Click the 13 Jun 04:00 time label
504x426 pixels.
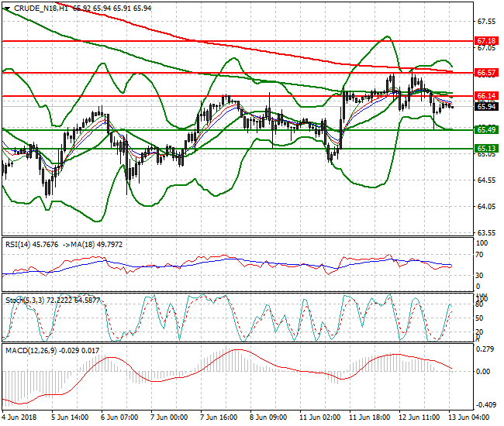pos(469,417)
